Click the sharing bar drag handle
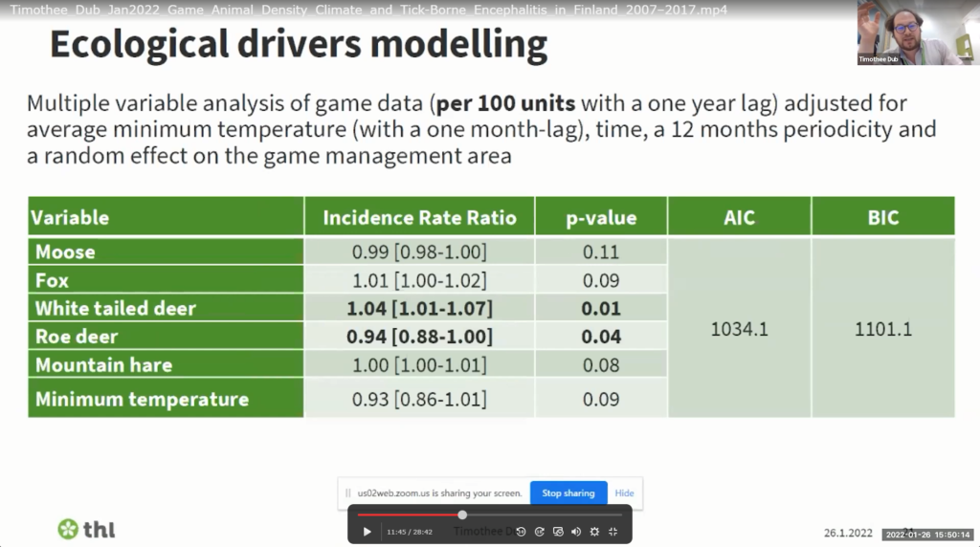This screenshot has width=980, height=547. [347, 493]
